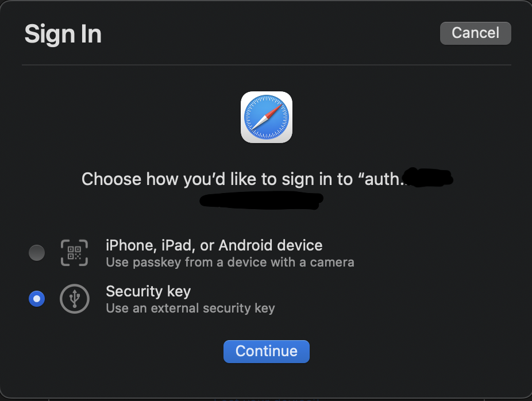Click the external key symbol beside Security key
Viewport: 532px width, 401px height.
(x=75, y=298)
